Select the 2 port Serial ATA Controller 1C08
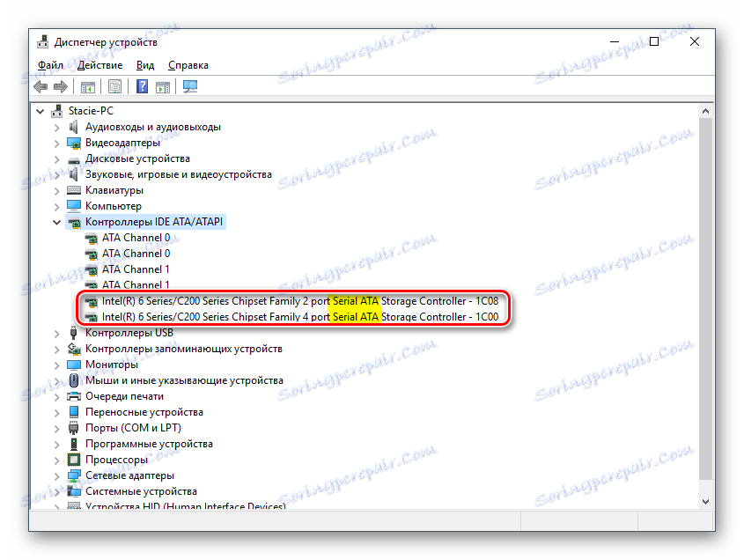This screenshot has height=560, width=744. 300,301
